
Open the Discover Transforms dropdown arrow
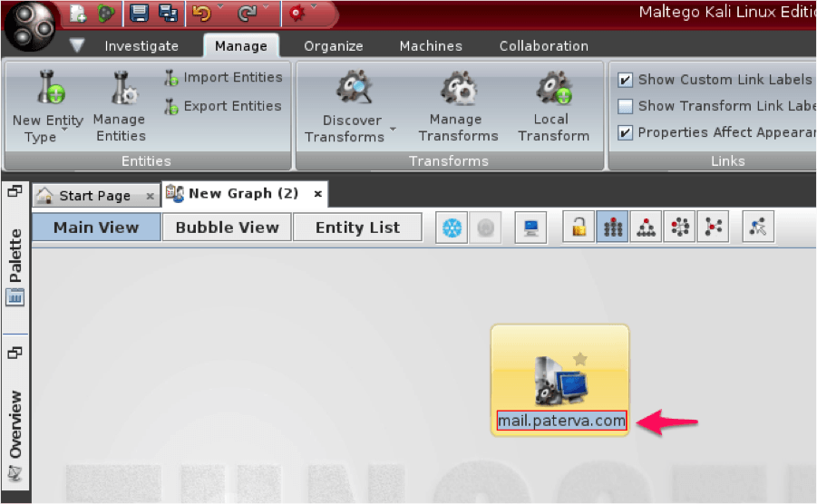[394, 129]
